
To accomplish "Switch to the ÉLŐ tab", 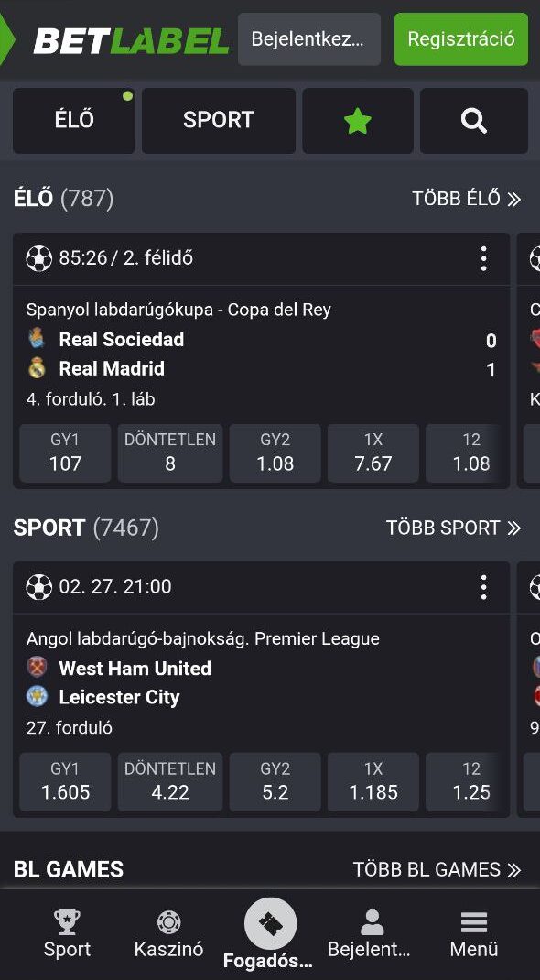I will pyautogui.click(x=73, y=121).
